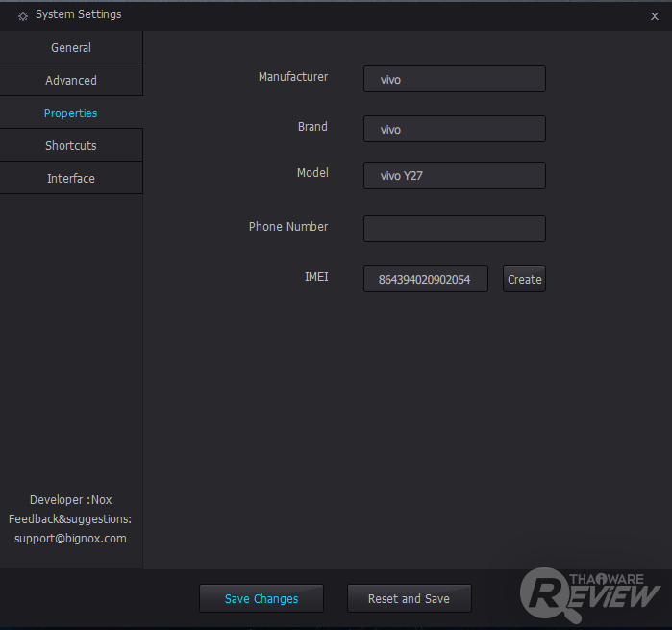
Task: Click the IMEI label
Action: click(316, 277)
